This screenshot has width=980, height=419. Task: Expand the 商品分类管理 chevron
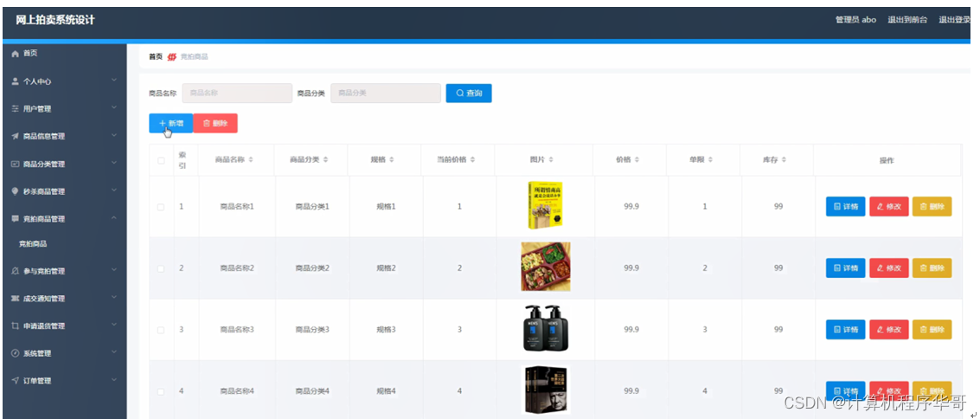tap(114, 164)
